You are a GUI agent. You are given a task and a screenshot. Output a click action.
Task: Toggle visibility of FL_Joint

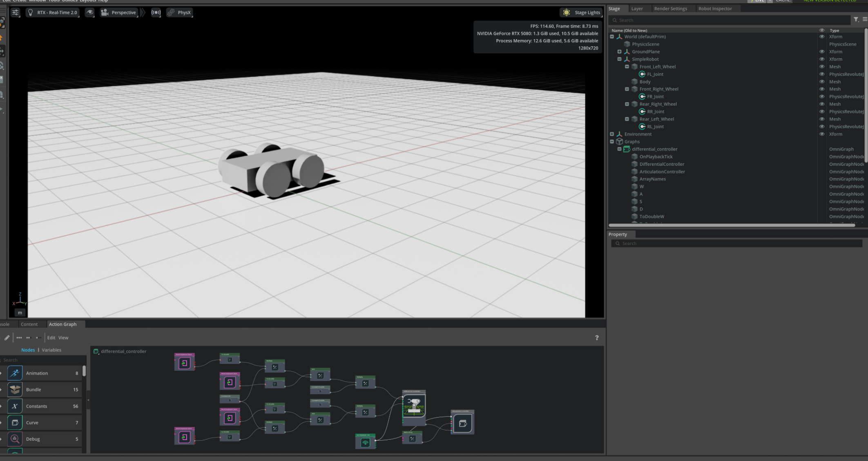[x=822, y=74]
